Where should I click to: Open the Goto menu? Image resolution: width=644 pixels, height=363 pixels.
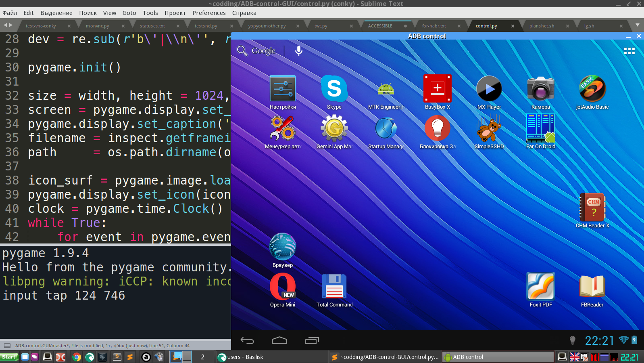point(129,13)
